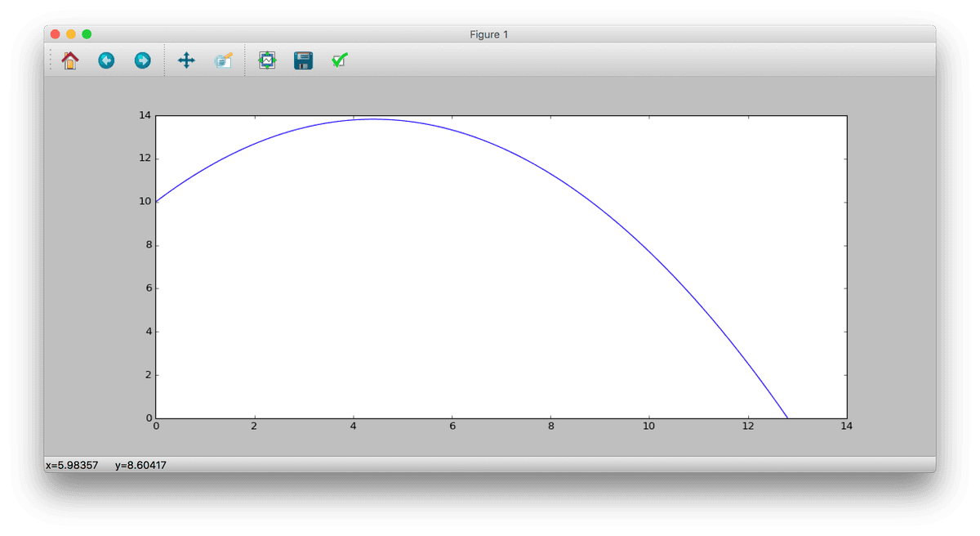Click the x=5.98357 coordinate readout

pyautogui.click(x=72, y=465)
